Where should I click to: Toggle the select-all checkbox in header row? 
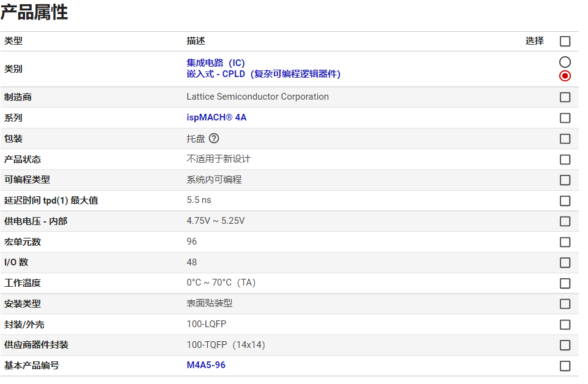tap(565, 42)
